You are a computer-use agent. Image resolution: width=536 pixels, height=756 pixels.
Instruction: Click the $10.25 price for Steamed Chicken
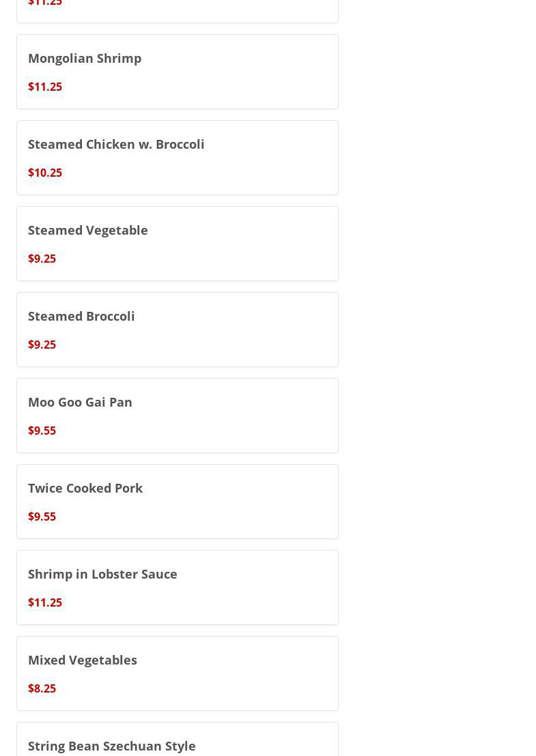(45, 173)
